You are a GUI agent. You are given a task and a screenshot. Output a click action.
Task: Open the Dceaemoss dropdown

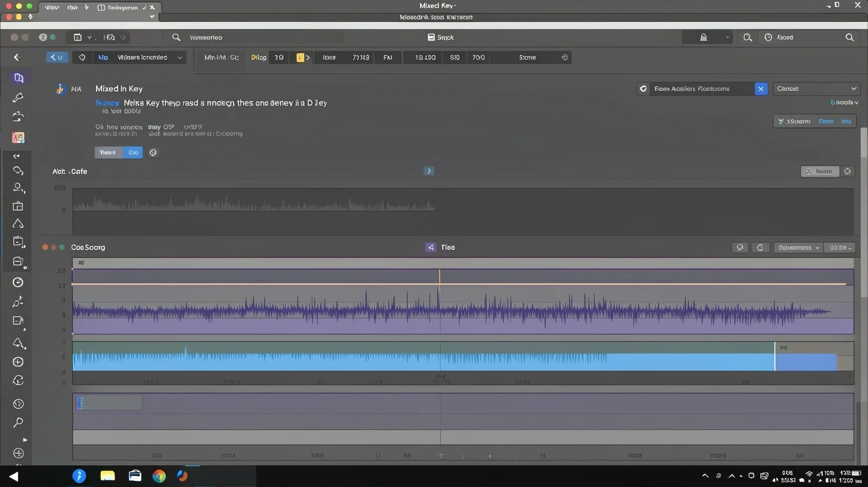(x=798, y=247)
